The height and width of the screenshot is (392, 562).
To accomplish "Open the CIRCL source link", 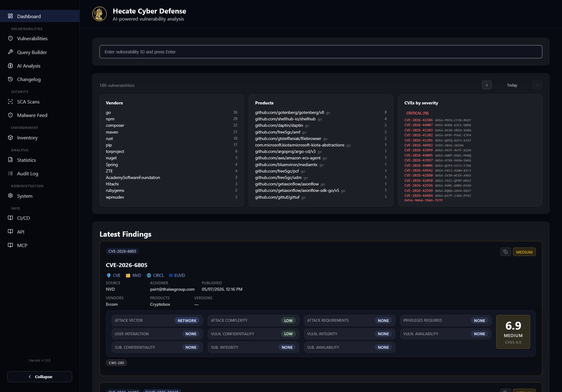I will pos(155,275).
